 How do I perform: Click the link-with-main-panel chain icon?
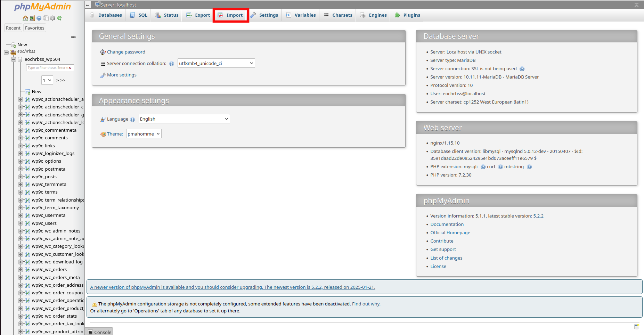tap(73, 37)
